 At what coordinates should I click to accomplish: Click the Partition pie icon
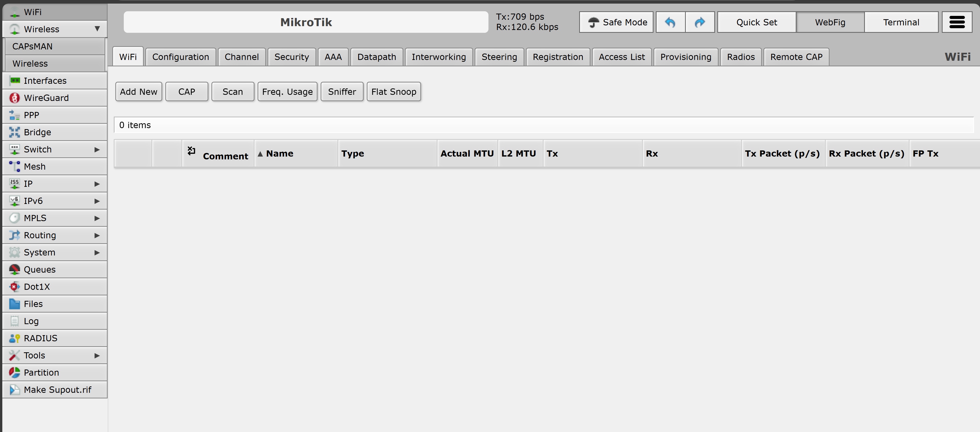tap(14, 372)
